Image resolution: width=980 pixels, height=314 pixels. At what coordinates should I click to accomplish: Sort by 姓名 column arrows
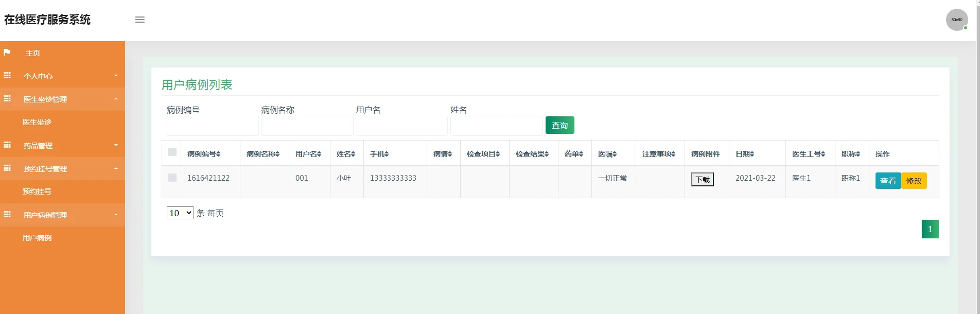[x=353, y=154]
